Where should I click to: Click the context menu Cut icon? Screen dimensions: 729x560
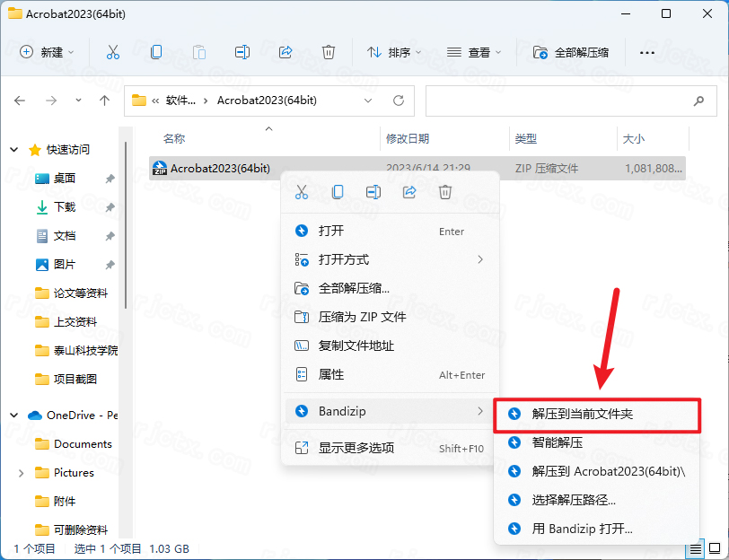pyautogui.click(x=302, y=192)
